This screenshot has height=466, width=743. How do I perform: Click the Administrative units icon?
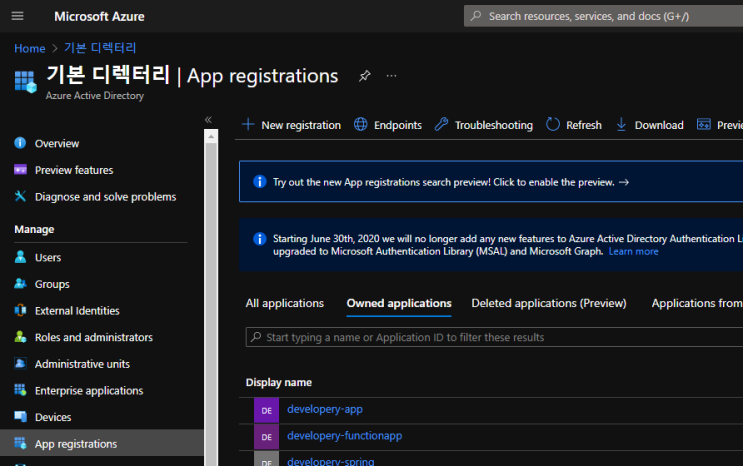[x=20, y=364]
